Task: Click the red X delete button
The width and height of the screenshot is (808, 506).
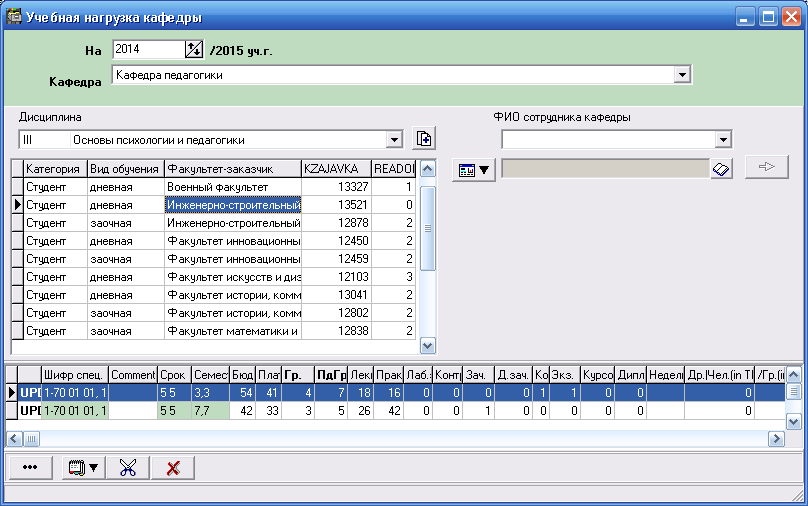Action: click(x=173, y=467)
